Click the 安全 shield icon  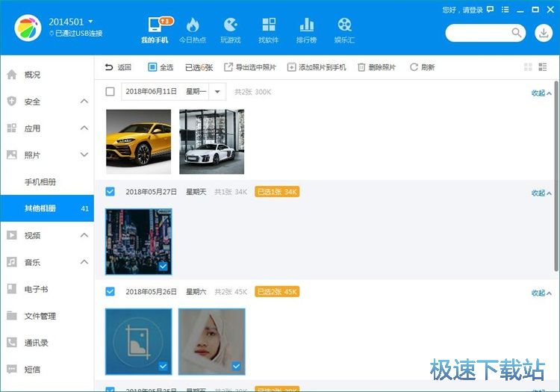pos(12,101)
